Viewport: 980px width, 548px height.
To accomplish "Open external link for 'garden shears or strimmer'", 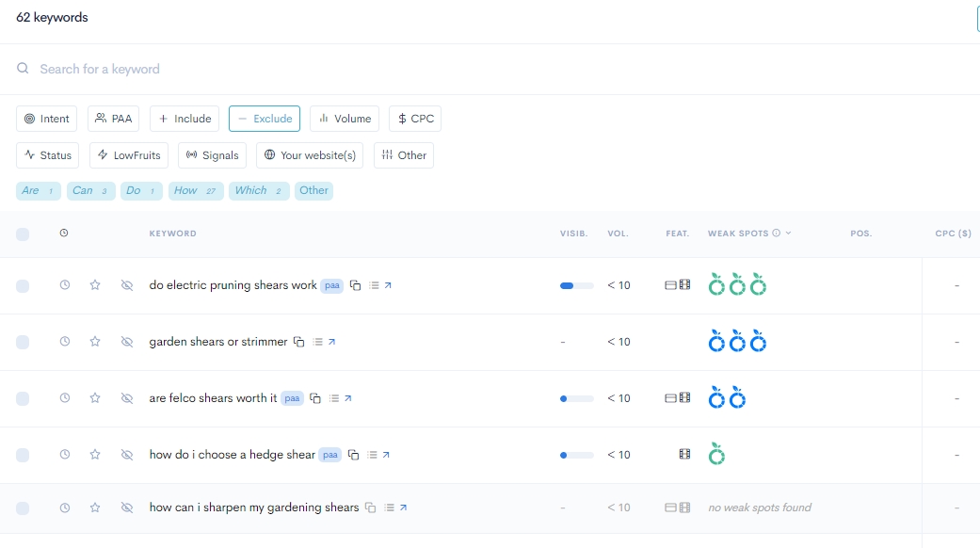I will tap(331, 342).
